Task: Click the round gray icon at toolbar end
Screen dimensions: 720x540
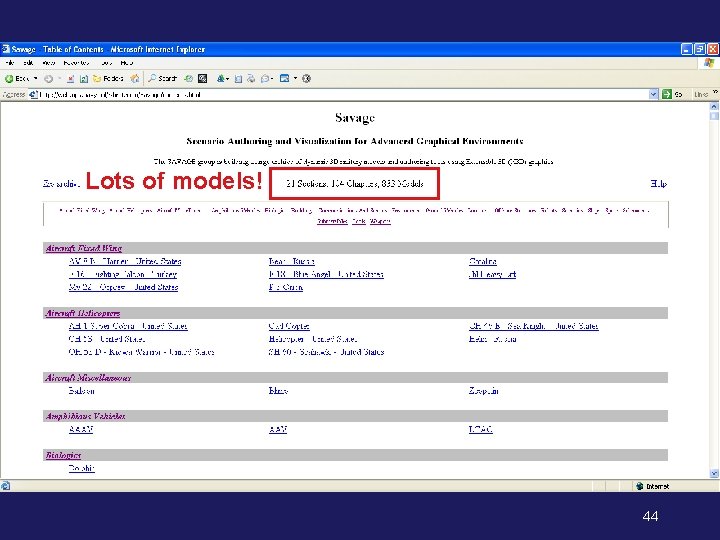Action: pyautogui.click(x=306, y=79)
